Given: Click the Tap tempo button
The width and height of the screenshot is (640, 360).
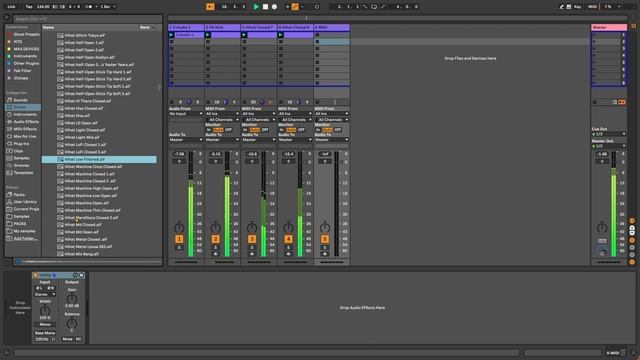Looking at the screenshot, I should pos(29,7).
